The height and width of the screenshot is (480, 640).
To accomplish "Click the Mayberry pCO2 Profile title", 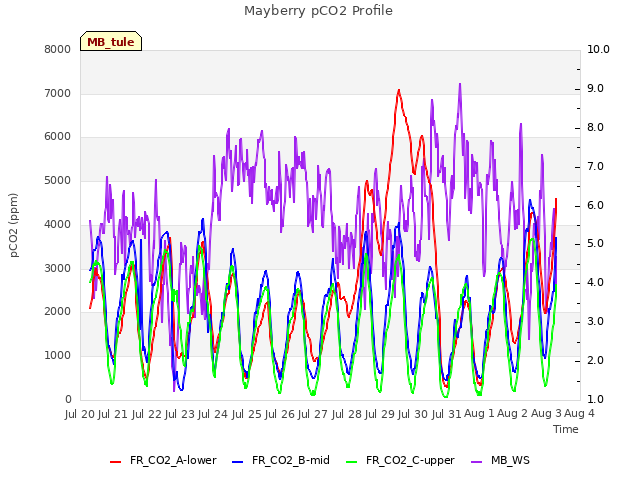I will pyautogui.click(x=318, y=11).
